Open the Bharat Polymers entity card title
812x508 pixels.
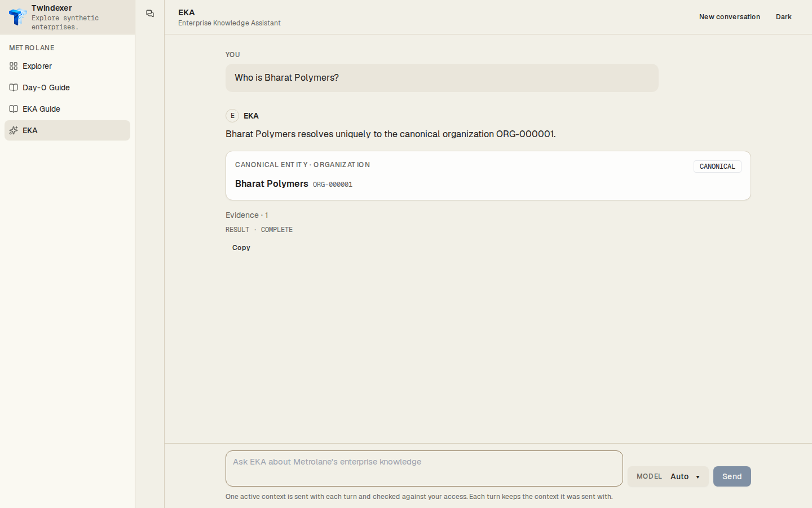tap(272, 183)
